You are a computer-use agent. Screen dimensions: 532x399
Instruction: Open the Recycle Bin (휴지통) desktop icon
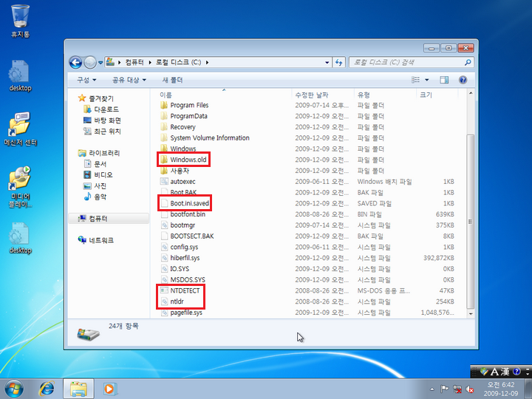pos(21,21)
